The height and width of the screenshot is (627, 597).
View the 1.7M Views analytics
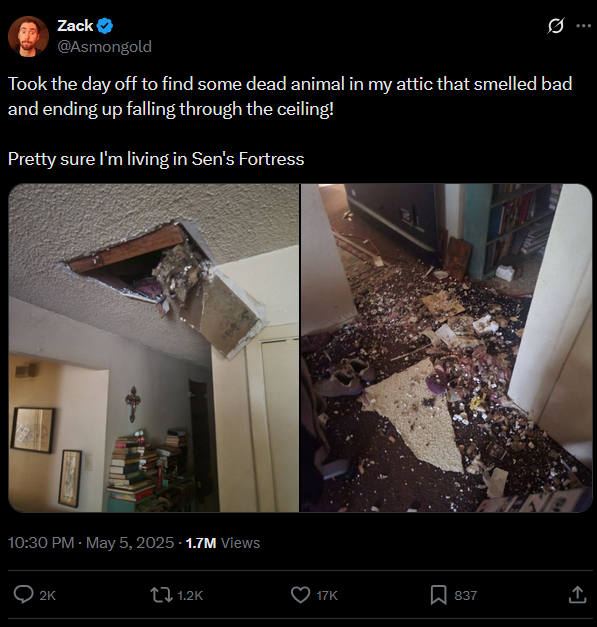(x=223, y=543)
